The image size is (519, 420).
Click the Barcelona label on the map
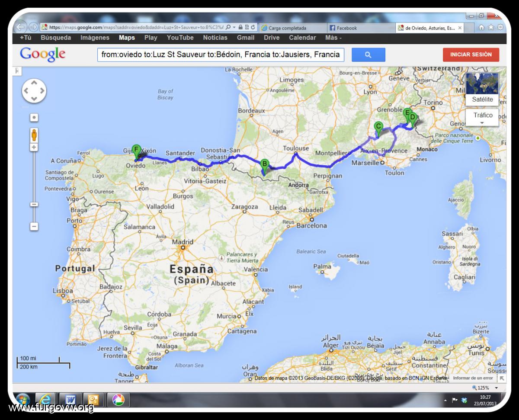coord(311,226)
